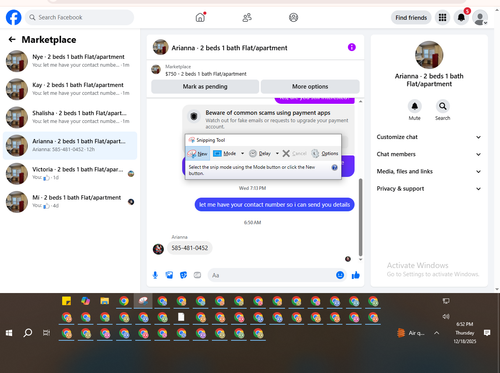Click Arianna's phone number message
The width and height of the screenshot is (500, 373).
190,248
